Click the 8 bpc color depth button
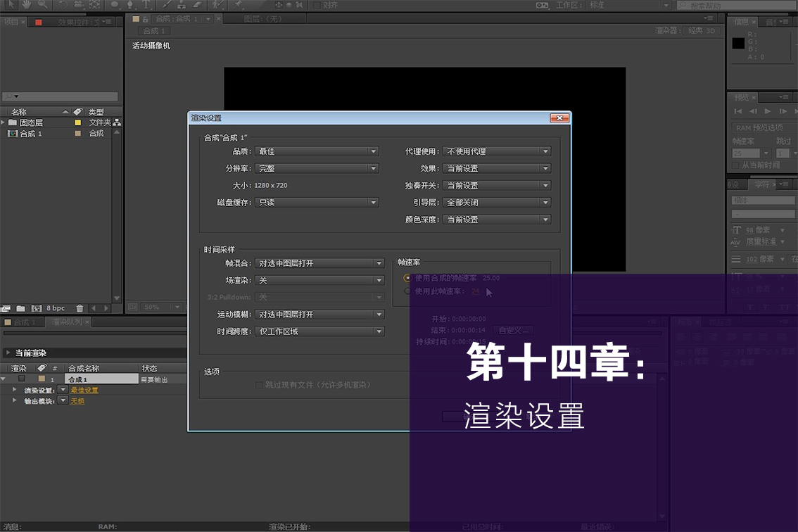Image resolution: width=798 pixels, height=532 pixels. click(x=56, y=308)
